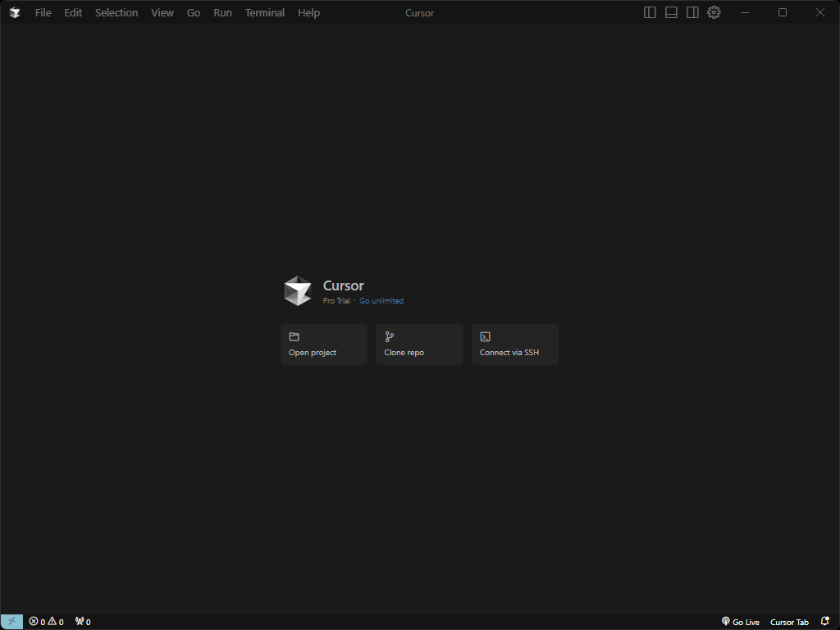The width and height of the screenshot is (840, 630).
Task: Open the Selection menu
Action: [x=116, y=12]
